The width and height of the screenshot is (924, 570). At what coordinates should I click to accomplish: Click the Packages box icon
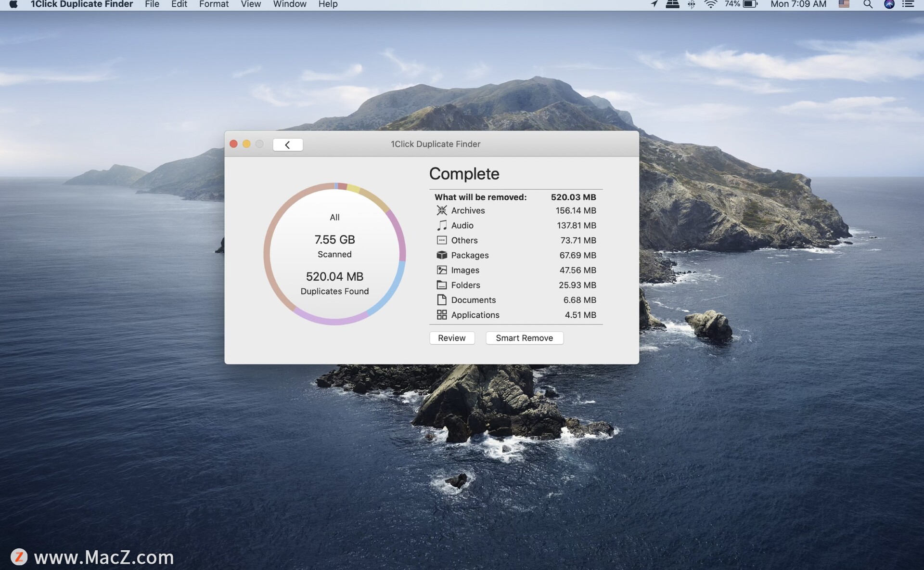coord(441,255)
